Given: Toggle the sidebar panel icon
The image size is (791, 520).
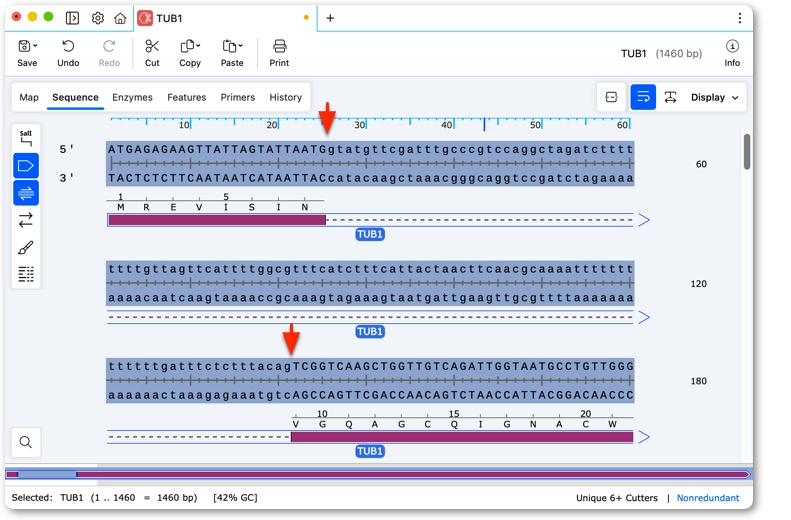Looking at the screenshot, I should (x=72, y=18).
